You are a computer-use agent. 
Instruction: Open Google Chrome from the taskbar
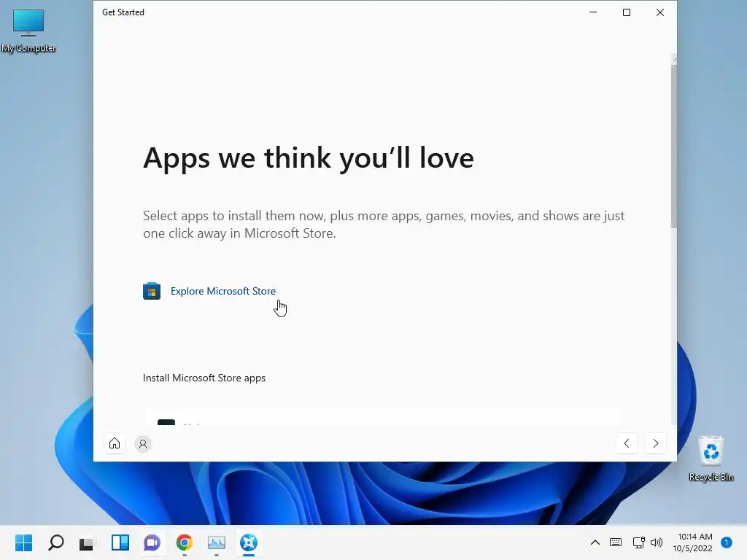click(x=185, y=542)
